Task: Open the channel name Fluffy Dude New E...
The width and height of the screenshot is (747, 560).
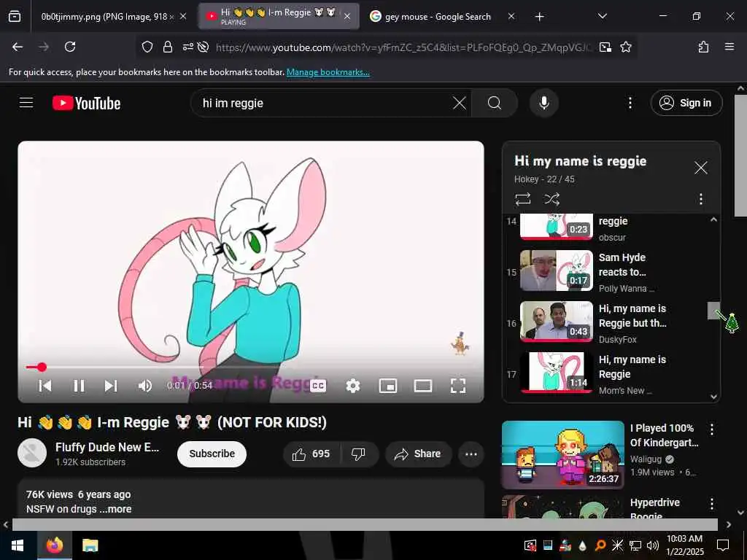Action: (107, 447)
